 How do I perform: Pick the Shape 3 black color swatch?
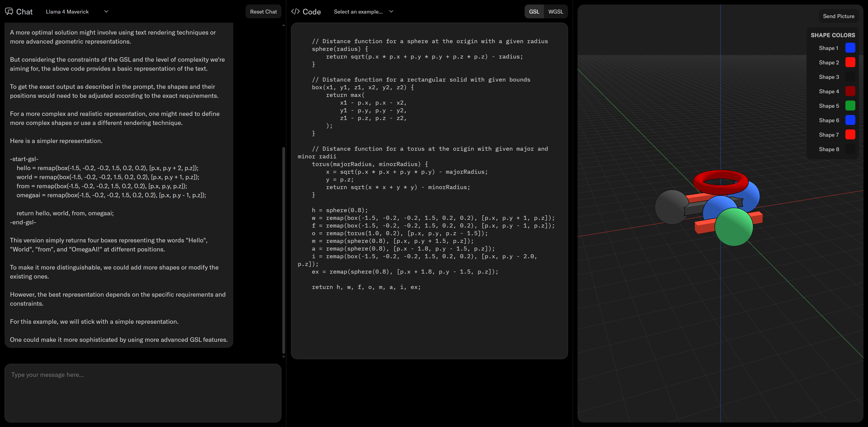850,77
